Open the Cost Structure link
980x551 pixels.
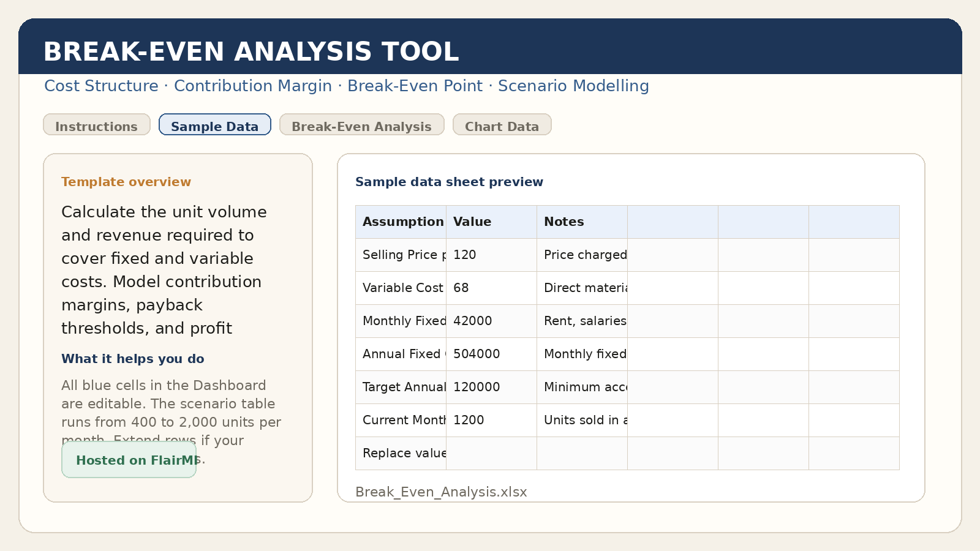tap(101, 86)
